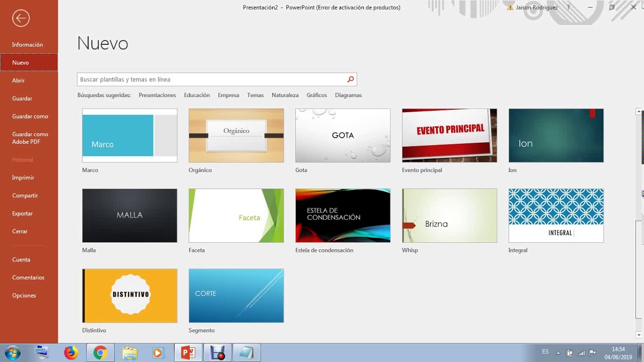Choose Guardar como Adobe PDF
This screenshot has width=644, height=362.
(29, 138)
